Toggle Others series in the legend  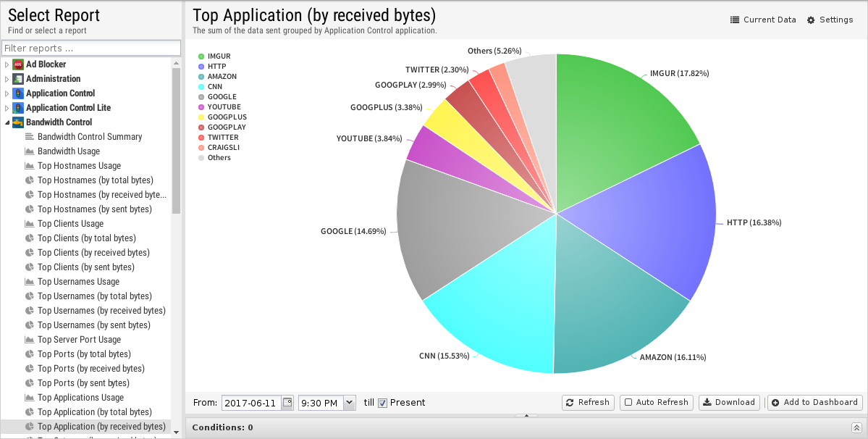pyautogui.click(x=214, y=158)
